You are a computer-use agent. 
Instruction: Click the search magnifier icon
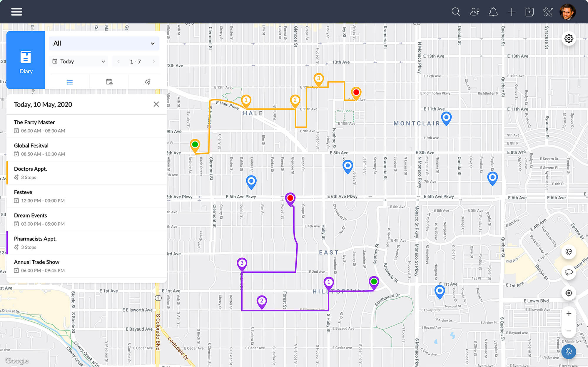456,12
